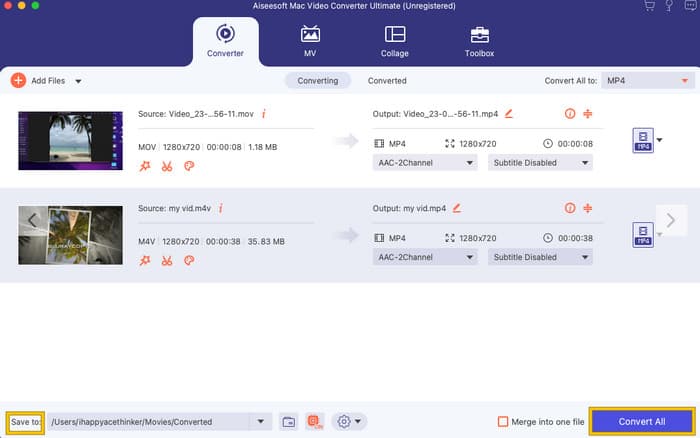View output info icon for Video_23 .mp4
Viewport: 700px width, 438px height.
[x=570, y=114]
